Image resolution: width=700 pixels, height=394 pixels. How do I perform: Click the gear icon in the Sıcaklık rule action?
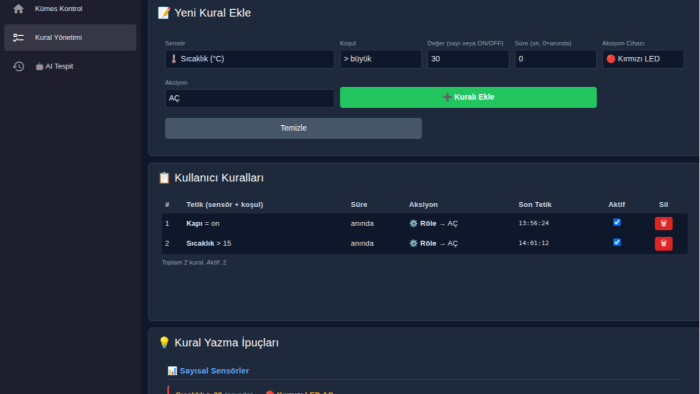point(413,243)
